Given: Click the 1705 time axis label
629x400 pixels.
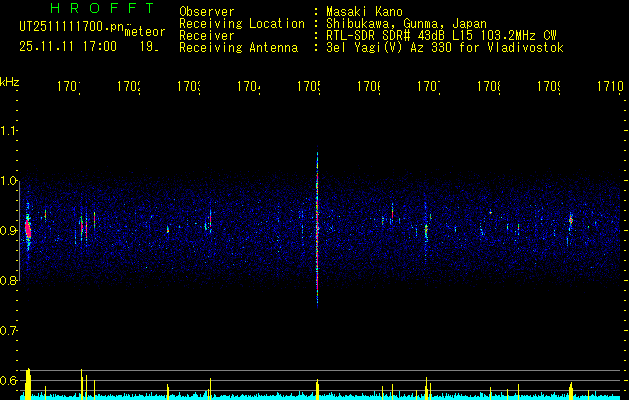Looking at the screenshot, I should pyautogui.click(x=309, y=87).
